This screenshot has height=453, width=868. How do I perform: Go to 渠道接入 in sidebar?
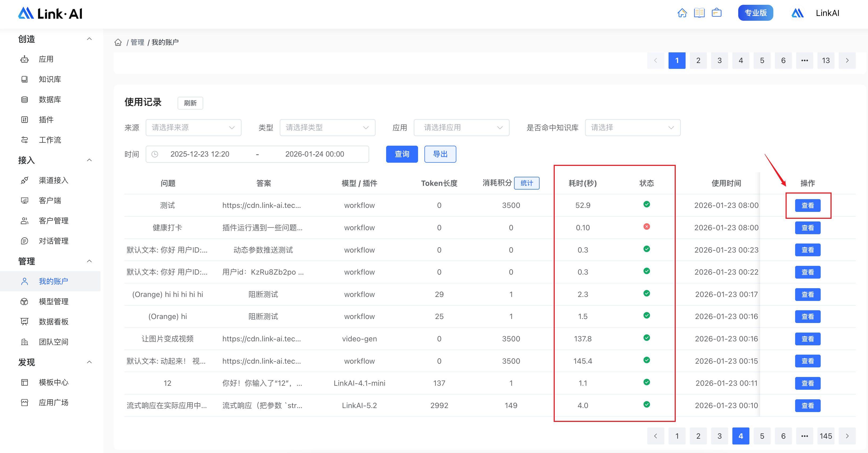[x=53, y=180]
